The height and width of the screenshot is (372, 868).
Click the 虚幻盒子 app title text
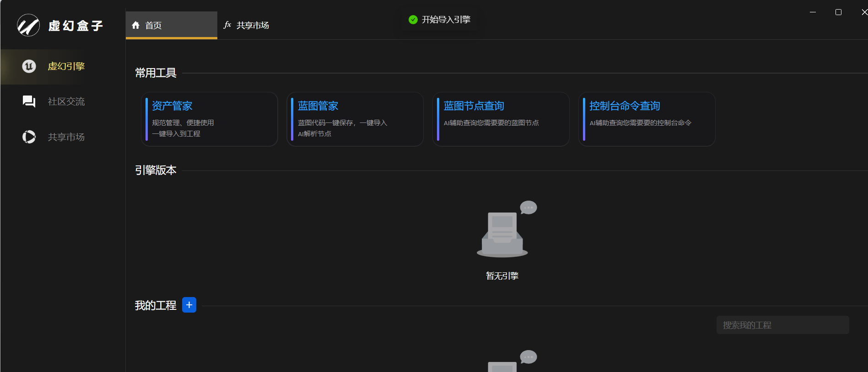point(76,26)
